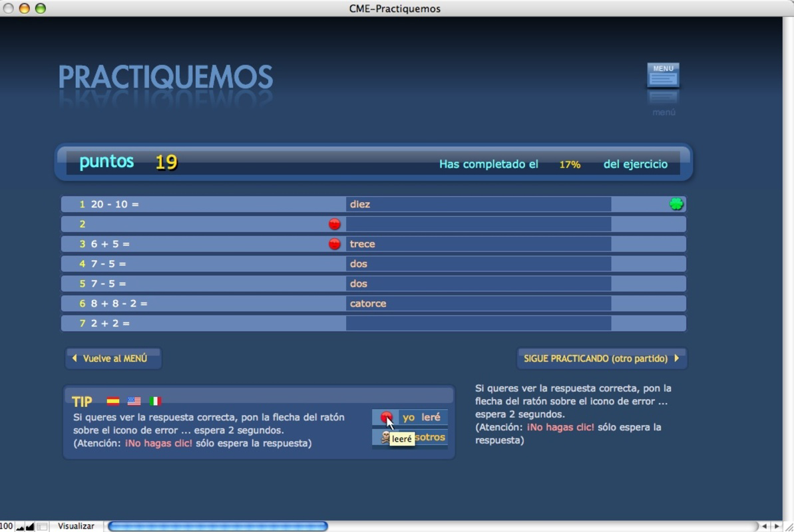Click the empty answer field in row 2
The width and height of the screenshot is (794, 532).
(x=479, y=223)
